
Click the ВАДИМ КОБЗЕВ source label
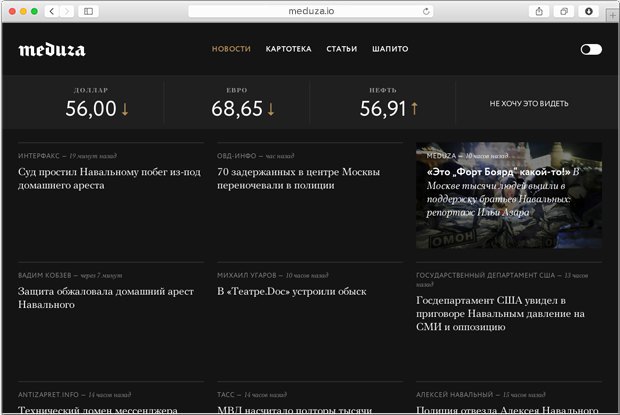(45, 275)
